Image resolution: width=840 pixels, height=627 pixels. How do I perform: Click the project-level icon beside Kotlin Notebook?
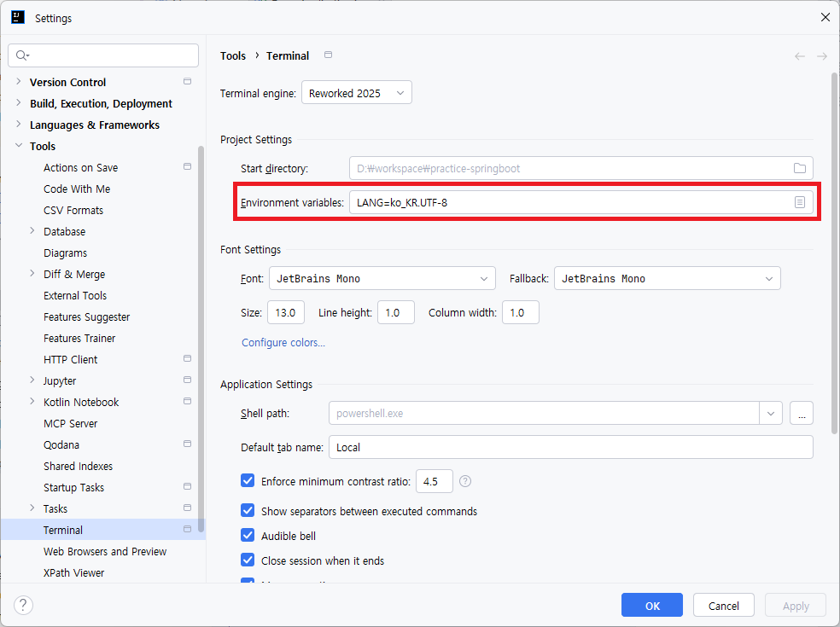coord(187,401)
